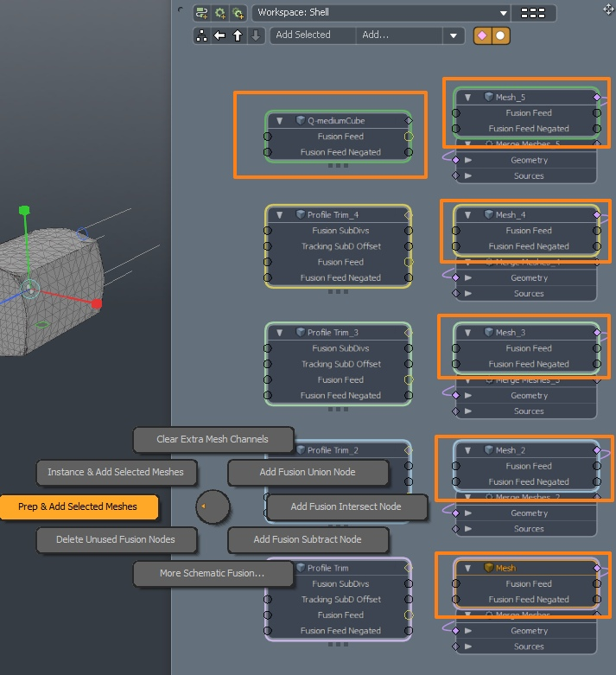Viewport: 616px width, 675px height.
Task: Click the node hierarchy icon in toolbar
Action: coord(201,35)
